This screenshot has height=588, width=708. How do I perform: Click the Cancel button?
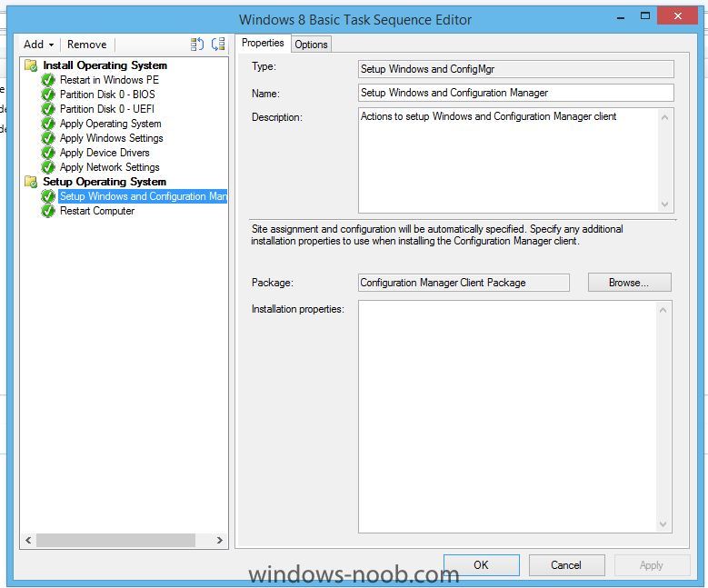tap(566, 565)
